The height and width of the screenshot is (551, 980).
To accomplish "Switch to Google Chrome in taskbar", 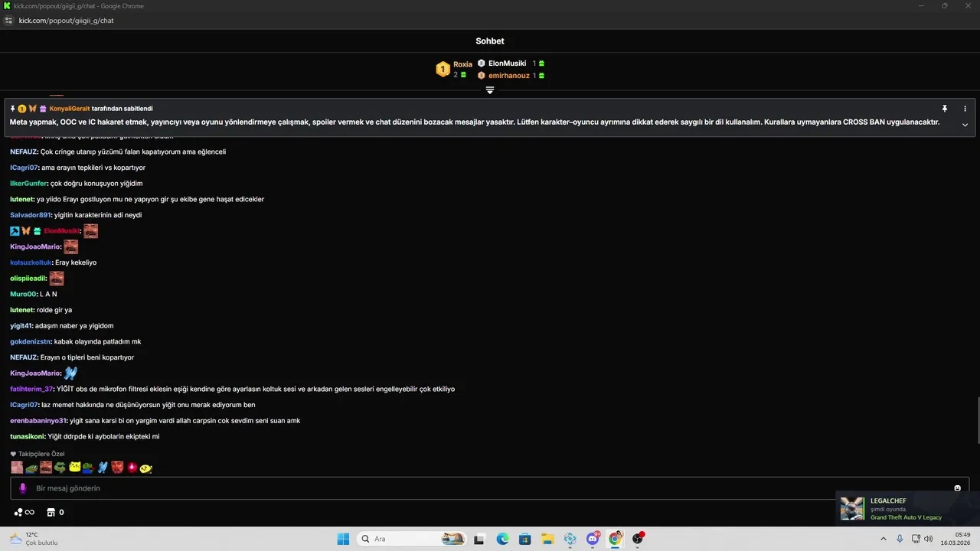I will (x=615, y=539).
